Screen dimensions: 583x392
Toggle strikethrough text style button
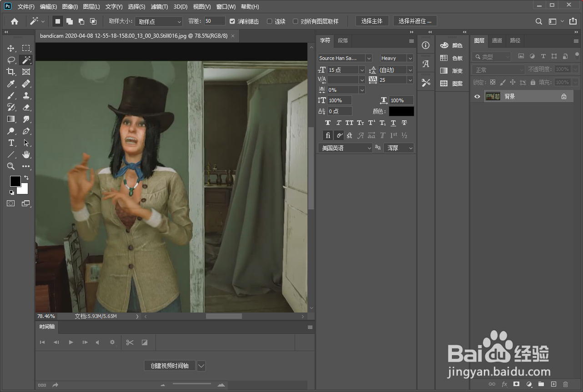point(404,123)
